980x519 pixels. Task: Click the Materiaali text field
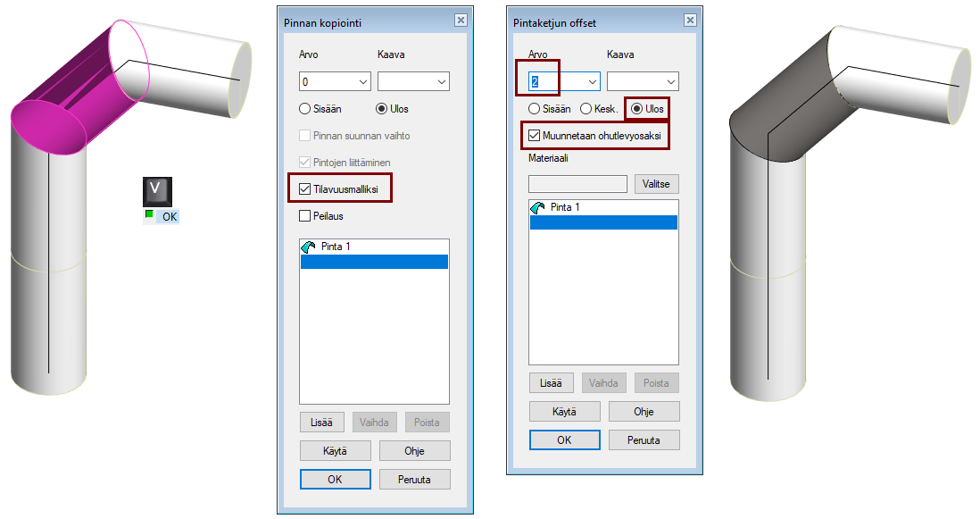coord(577,184)
